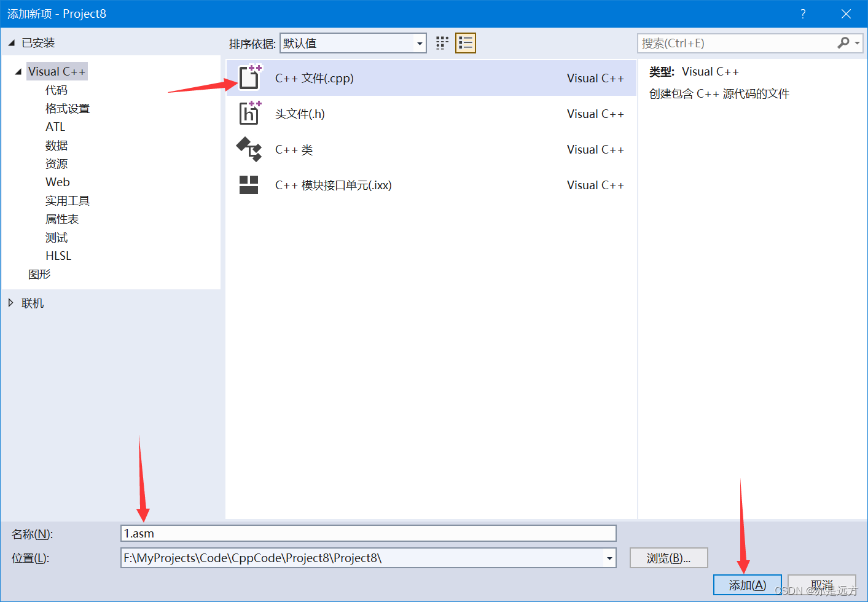Click the C++ 文件(.cpp) template name
This screenshot has width=868, height=602.
[315, 78]
